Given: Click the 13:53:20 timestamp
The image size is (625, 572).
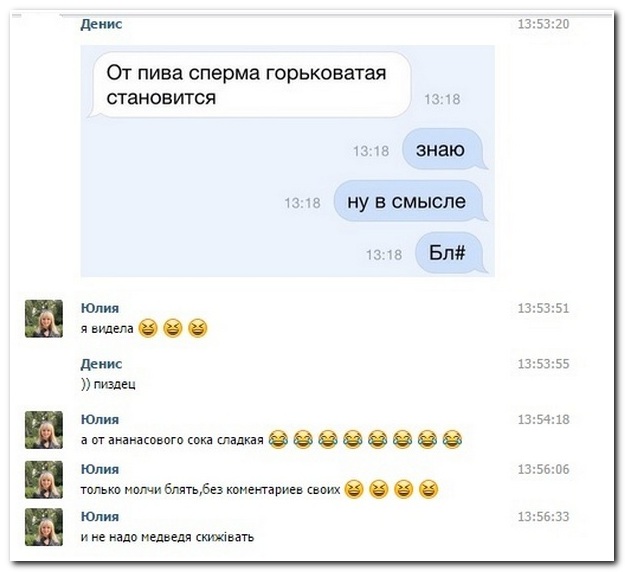Looking at the screenshot, I should pos(543,24).
